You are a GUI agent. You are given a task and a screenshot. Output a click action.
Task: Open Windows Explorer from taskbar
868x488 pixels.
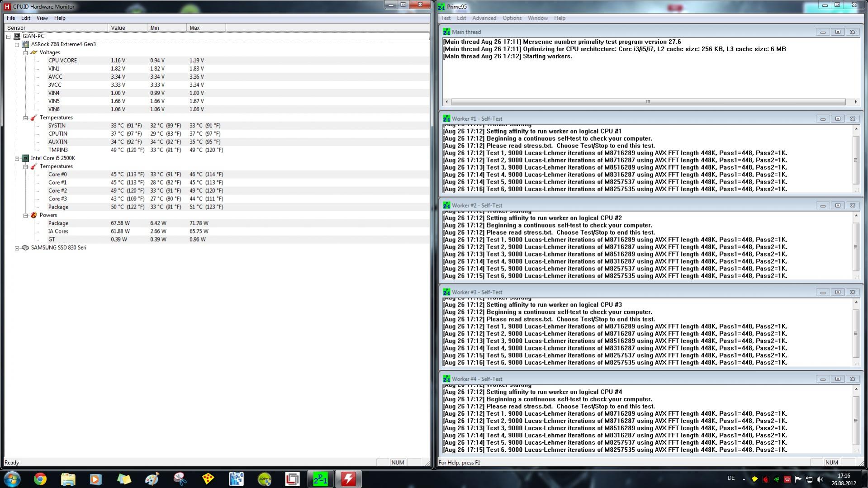click(x=68, y=479)
